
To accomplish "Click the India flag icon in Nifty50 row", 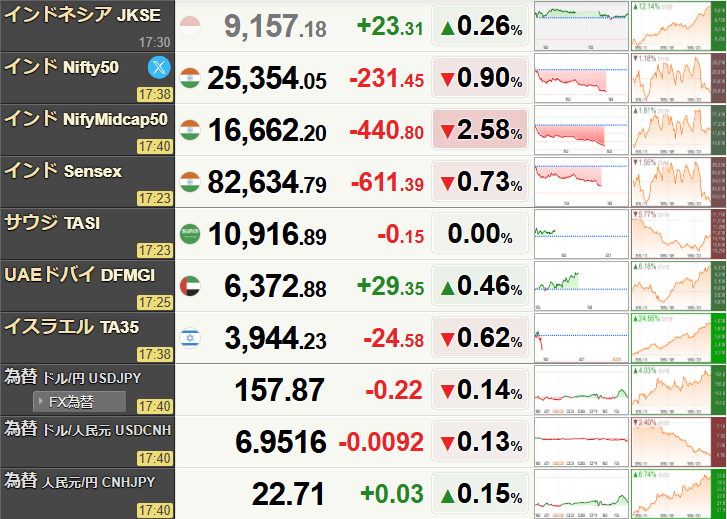I will point(190,78).
